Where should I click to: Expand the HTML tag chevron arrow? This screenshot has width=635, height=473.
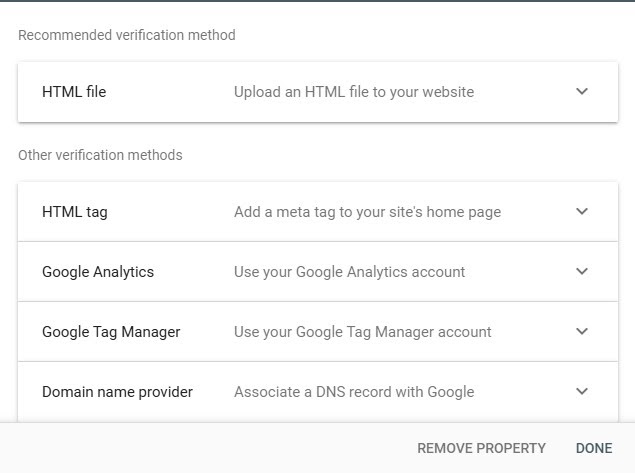point(582,212)
